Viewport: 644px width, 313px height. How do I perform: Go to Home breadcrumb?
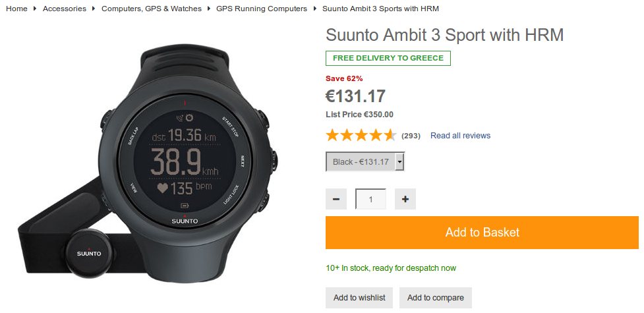[17, 9]
